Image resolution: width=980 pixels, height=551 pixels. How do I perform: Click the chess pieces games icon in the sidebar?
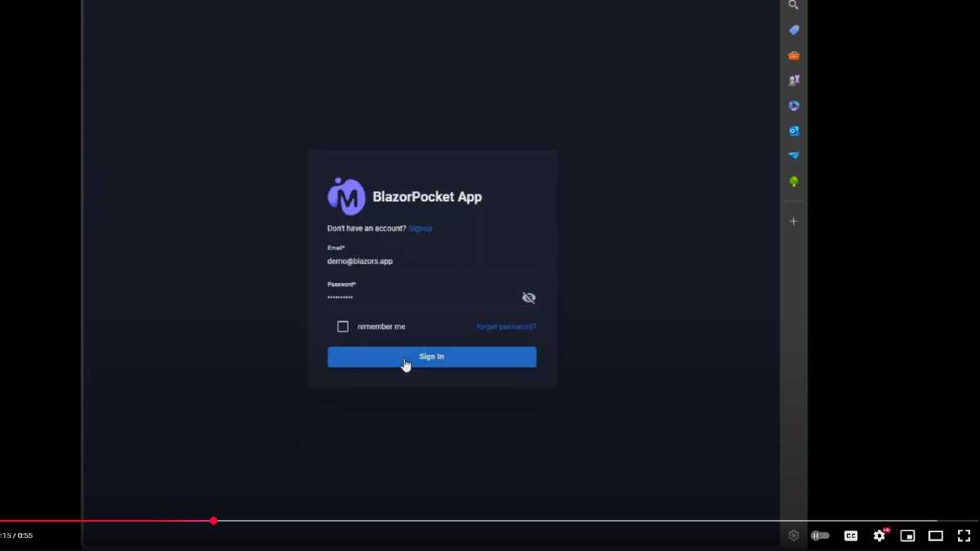(x=794, y=80)
